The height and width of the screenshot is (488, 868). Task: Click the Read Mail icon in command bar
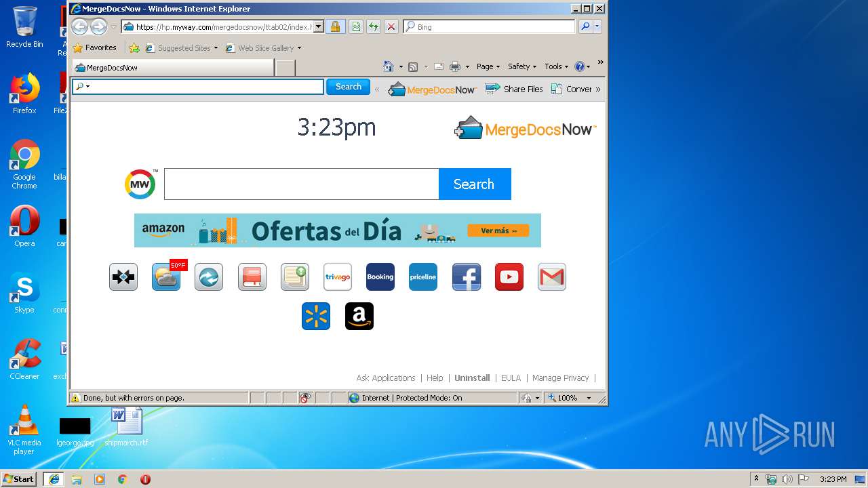click(439, 66)
